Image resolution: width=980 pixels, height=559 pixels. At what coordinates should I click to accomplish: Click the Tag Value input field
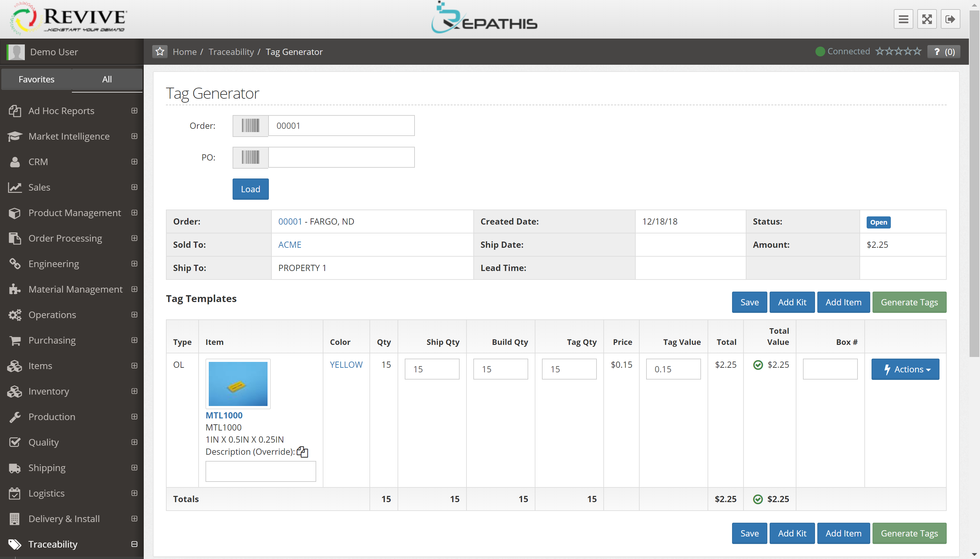673,369
